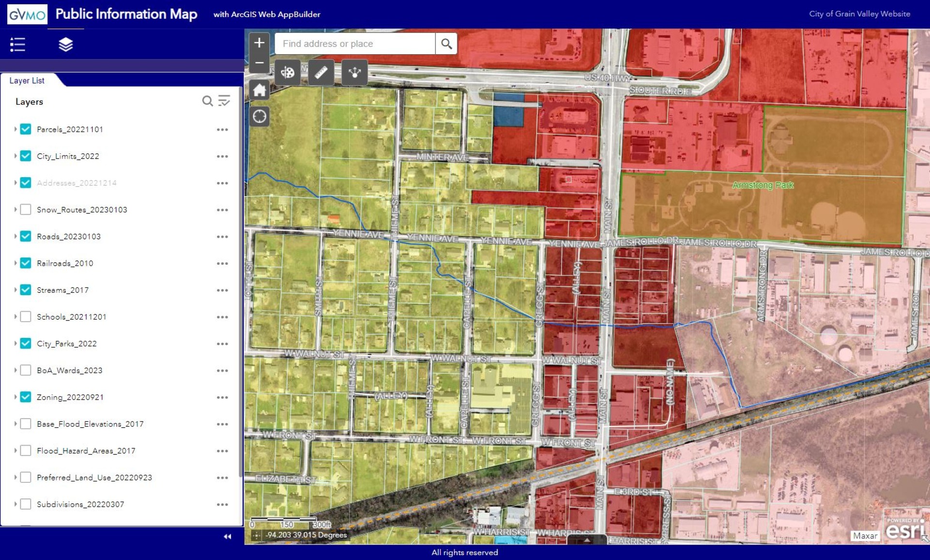Open the Draw palette tool
The height and width of the screenshot is (560, 930).
coord(288,73)
